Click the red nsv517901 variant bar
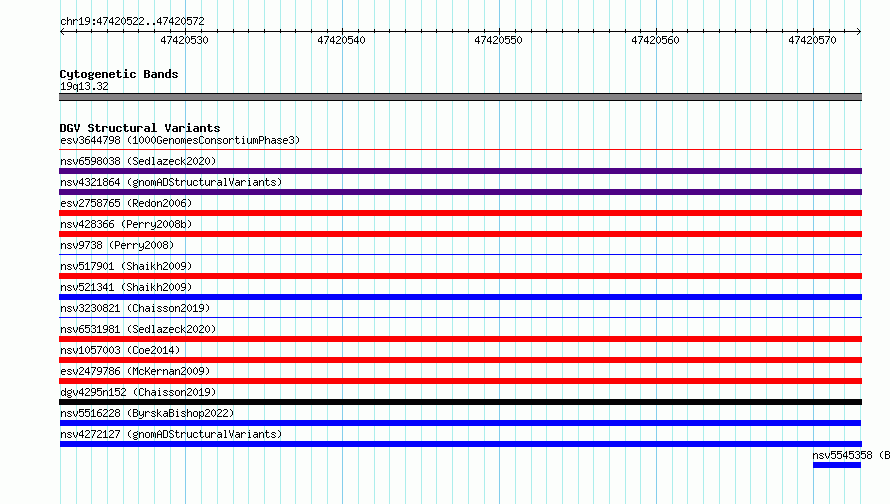This screenshot has height=504, width=890. point(460,276)
